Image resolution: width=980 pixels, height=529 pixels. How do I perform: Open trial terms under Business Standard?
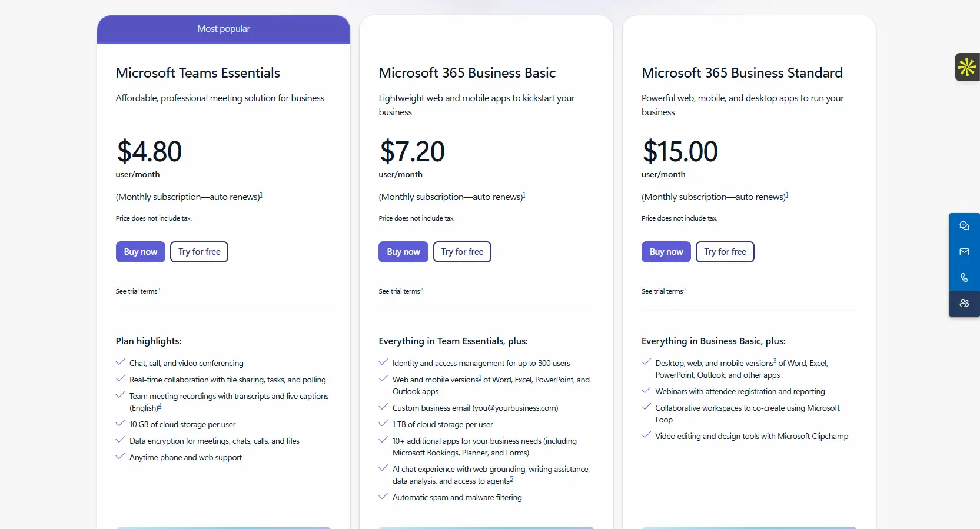(662, 291)
